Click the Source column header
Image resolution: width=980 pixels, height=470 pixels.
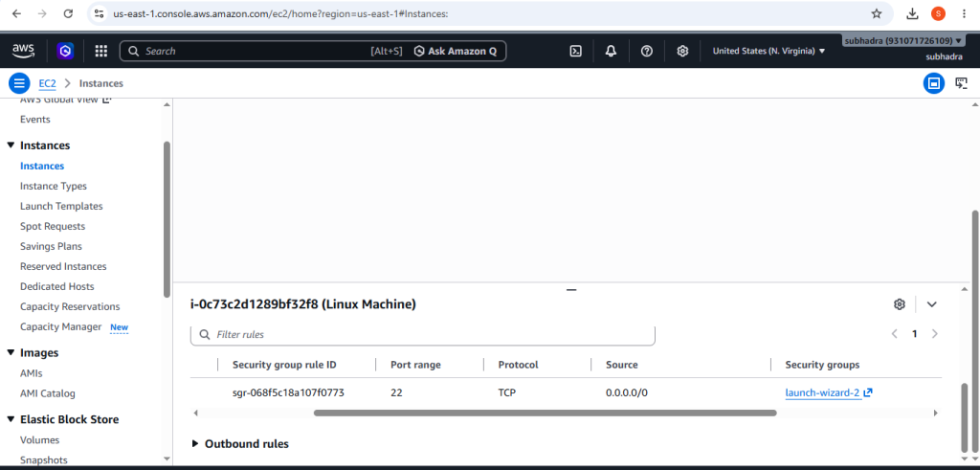coord(622,365)
